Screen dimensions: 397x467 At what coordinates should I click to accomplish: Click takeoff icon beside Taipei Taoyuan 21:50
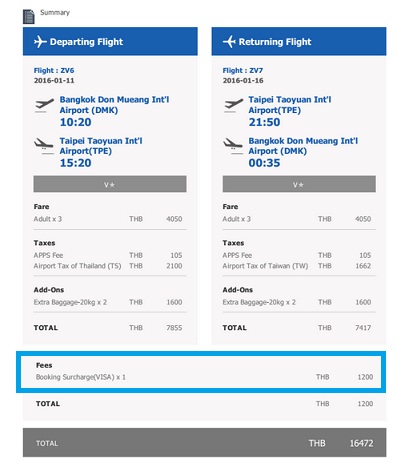point(233,105)
